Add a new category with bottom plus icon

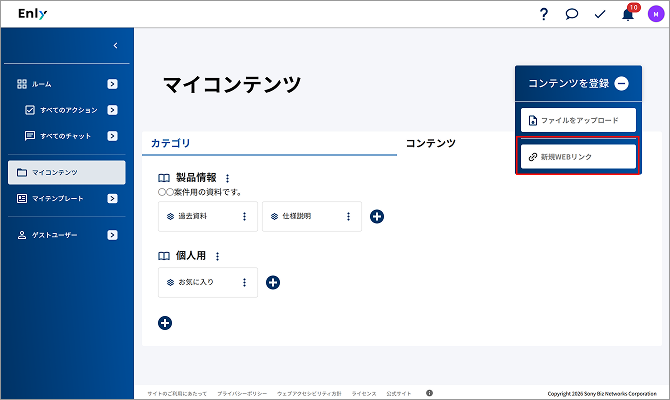pyautogui.click(x=165, y=323)
